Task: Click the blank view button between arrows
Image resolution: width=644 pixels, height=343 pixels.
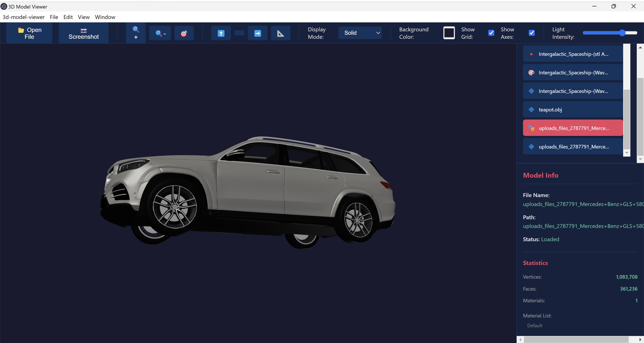Action: pyautogui.click(x=239, y=33)
